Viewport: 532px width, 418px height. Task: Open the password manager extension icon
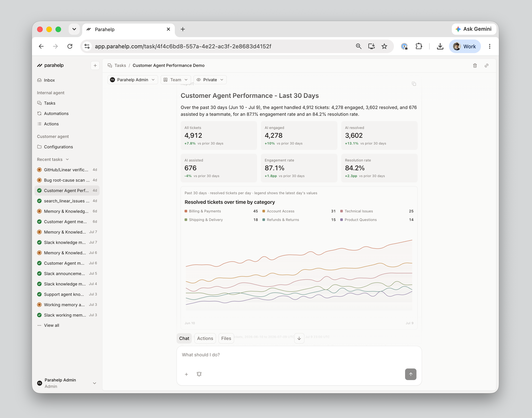[x=404, y=46]
